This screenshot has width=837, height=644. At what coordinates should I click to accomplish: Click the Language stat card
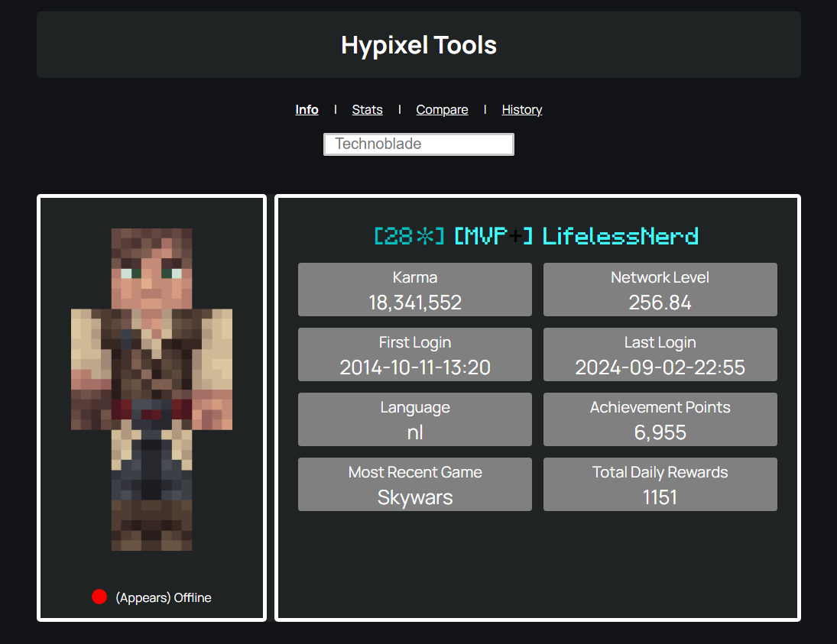415,419
